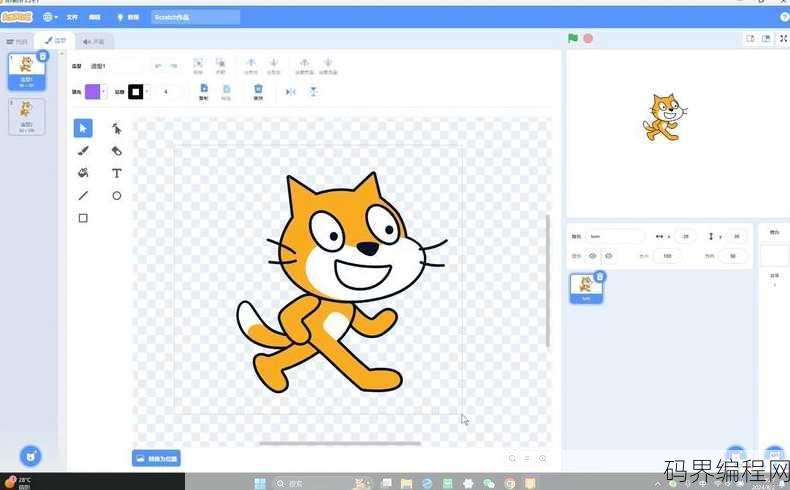Click the red stop button
The width and height of the screenshot is (790, 490).
coord(588,38)
